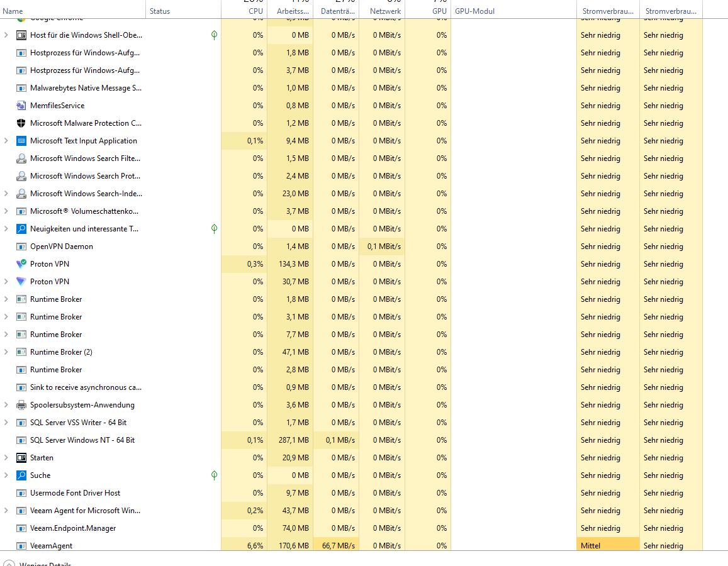Click the Runtime Broker (2) icon
The image size is (728, 566).
click(x=21, y=352)
